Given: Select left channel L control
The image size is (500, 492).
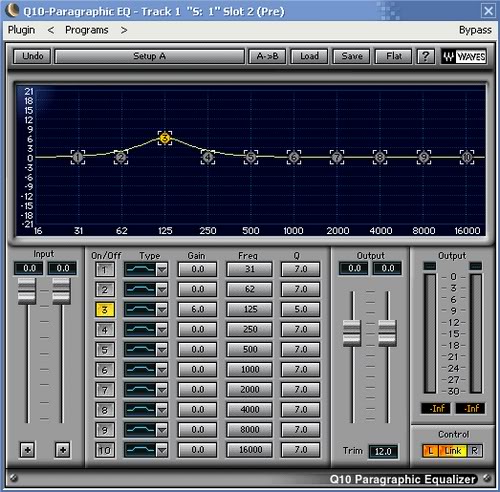Looking at the screenshot, I should pos(431,451).
